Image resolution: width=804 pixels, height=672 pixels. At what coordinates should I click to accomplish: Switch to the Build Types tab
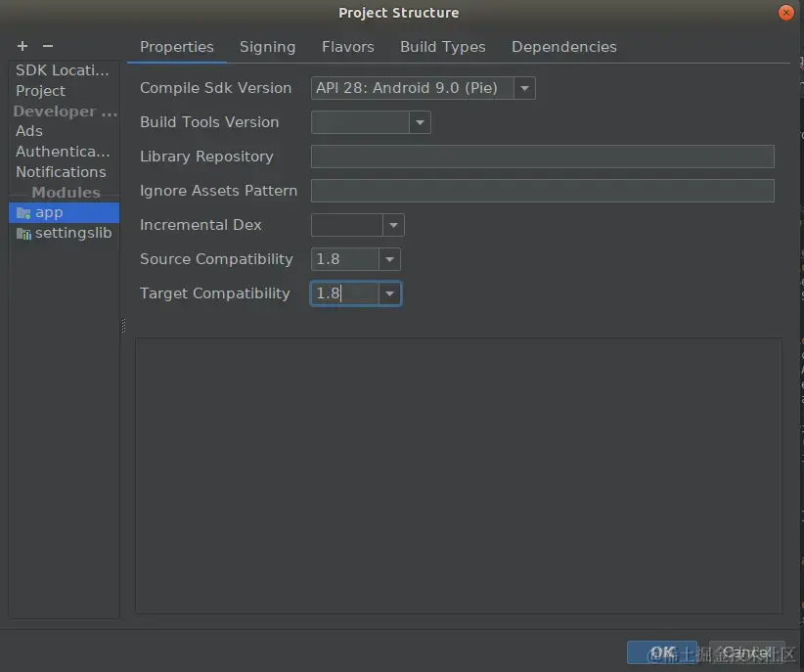click(443, 47)
